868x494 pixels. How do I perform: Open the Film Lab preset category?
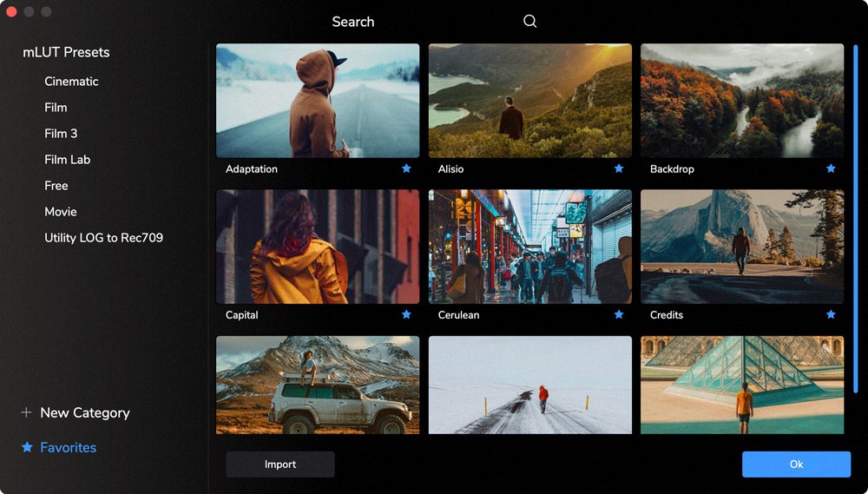(x=67, y=160)
